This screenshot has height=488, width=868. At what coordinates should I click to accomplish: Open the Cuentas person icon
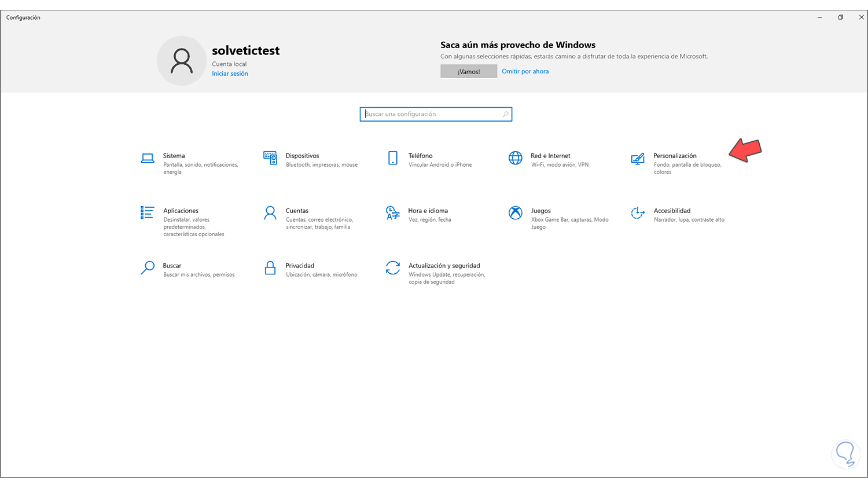coord(270,212)
